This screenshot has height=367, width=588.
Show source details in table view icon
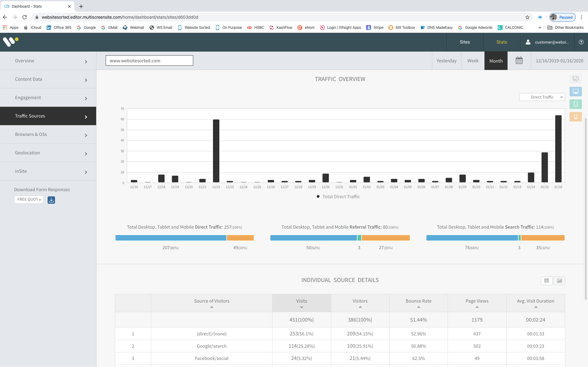click(547, 280)
